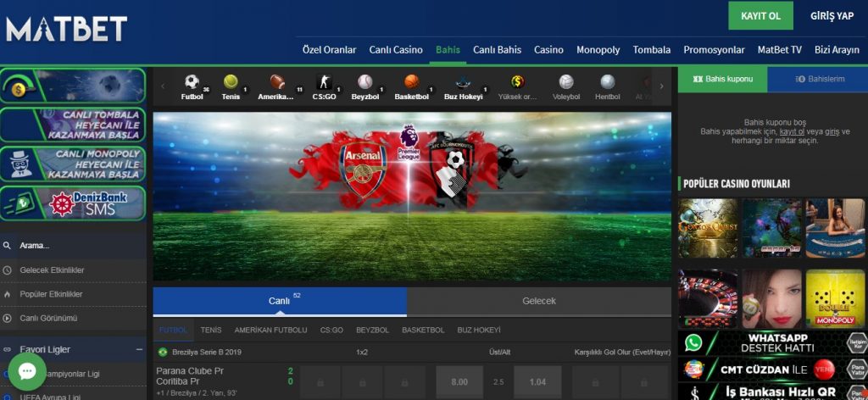
Task: Pick the 1.04 under odds button
Action: tap(537, 381)
